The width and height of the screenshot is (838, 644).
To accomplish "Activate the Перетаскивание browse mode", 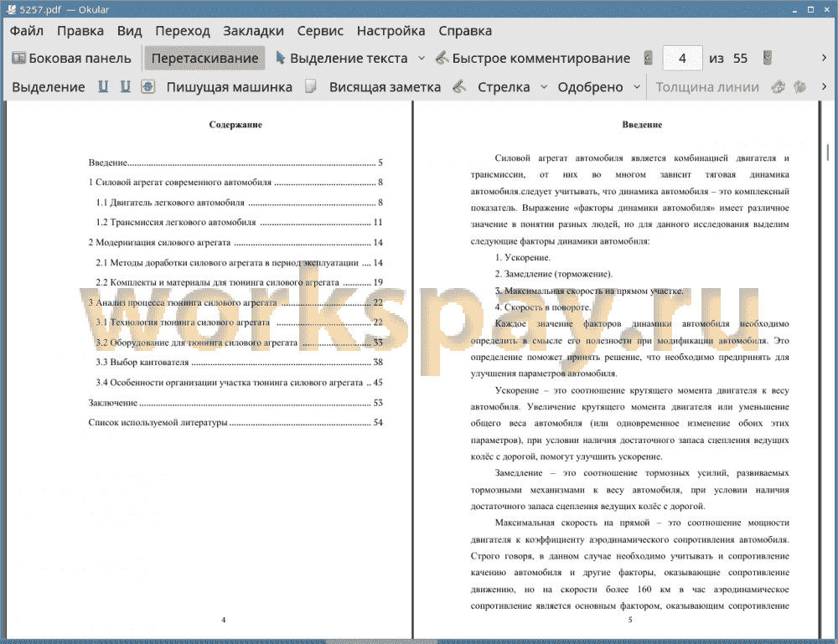I will (x=204, y=59).
